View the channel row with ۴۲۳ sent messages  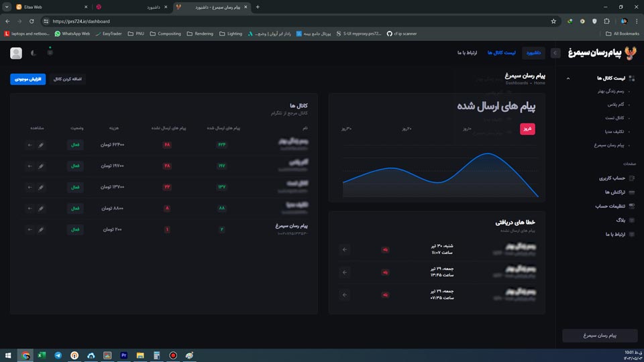[x=30, y=145]
